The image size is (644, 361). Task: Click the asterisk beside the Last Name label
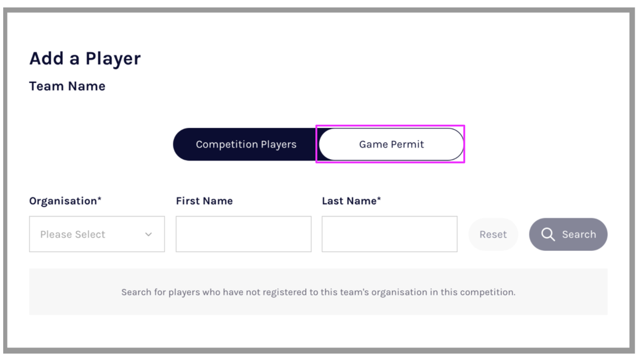click(379, 199)
